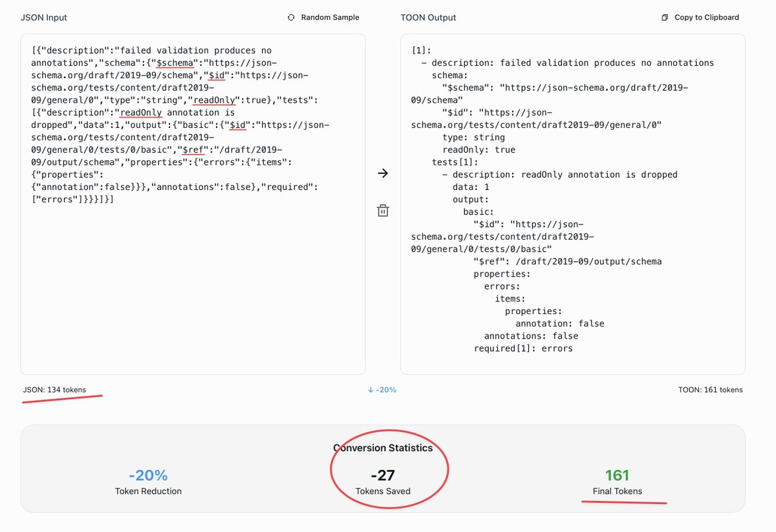Image resolution: width=776 pixels, height=532 pixels.
Task: Click the "annotation: false" line in TOON output
Action: [x=559, y=324]
